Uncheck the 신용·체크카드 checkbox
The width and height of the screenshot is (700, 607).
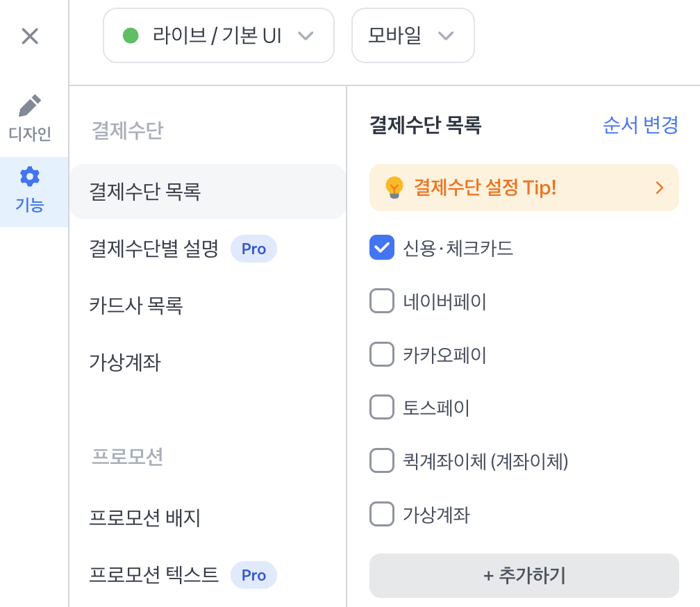(382, 248)
